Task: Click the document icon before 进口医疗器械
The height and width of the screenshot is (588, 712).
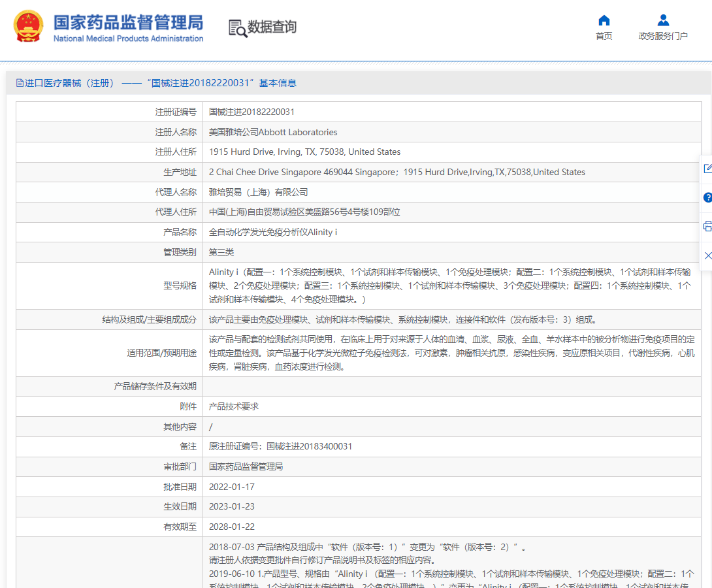Action: click(20, 83)
